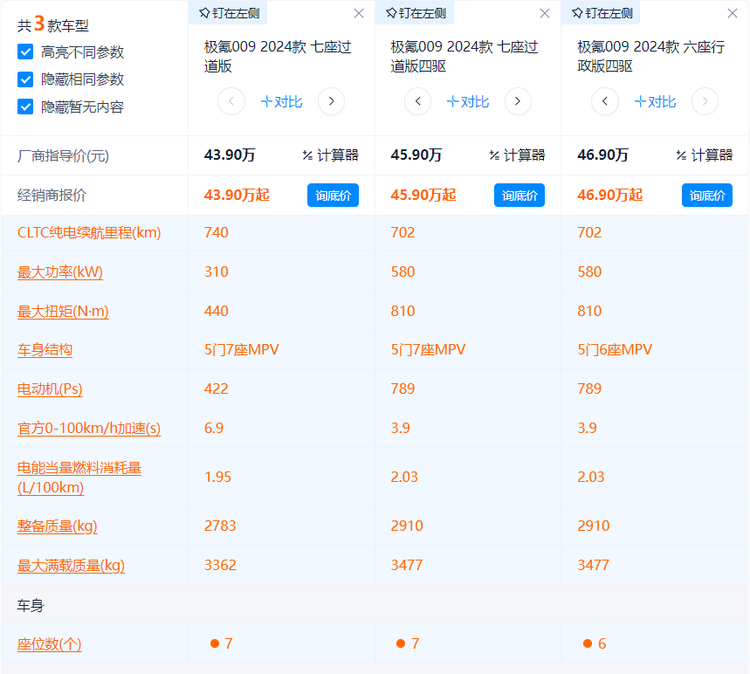Click 询底价 button for 43.90万起 car
This screenshot has width=750, height=674.
click(x=332, y=195)
